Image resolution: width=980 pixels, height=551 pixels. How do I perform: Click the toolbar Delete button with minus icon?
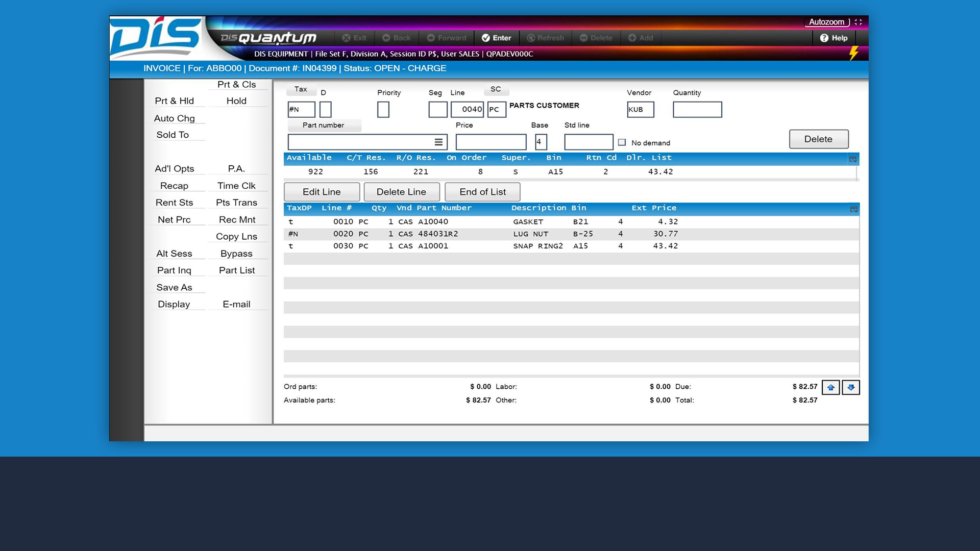click(x=596, y=38)
